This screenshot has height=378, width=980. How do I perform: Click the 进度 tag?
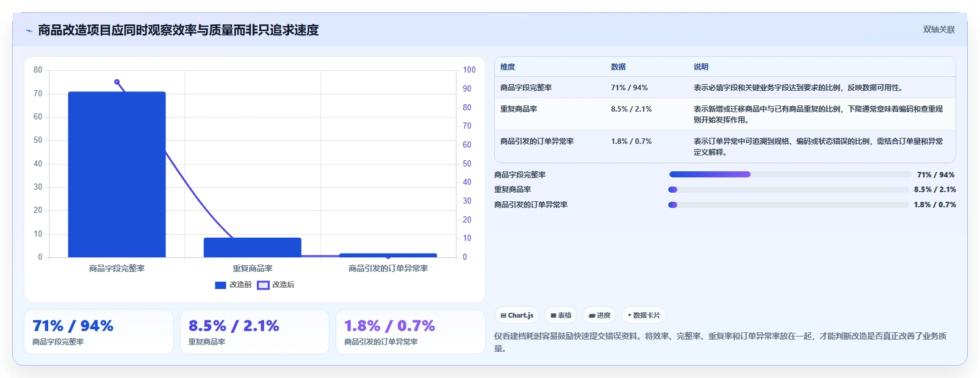pos(599,315)
